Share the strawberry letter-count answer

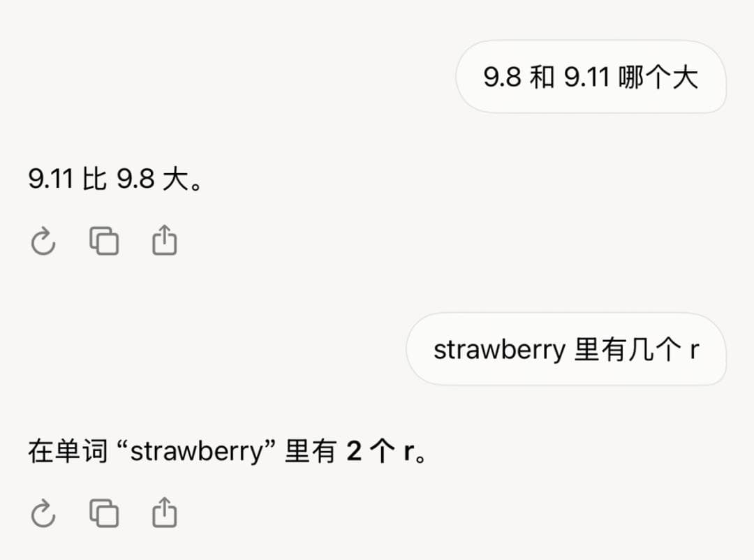click(x=164, y=514)
